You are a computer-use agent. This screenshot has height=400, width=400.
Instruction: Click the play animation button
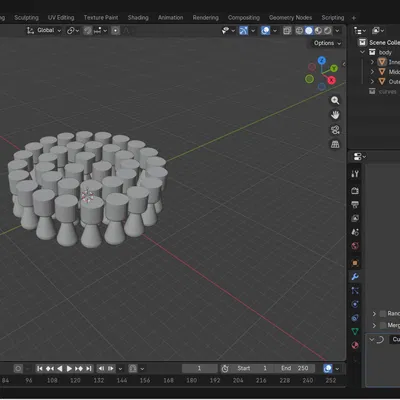pyautogui.click(x=69, y=368)
